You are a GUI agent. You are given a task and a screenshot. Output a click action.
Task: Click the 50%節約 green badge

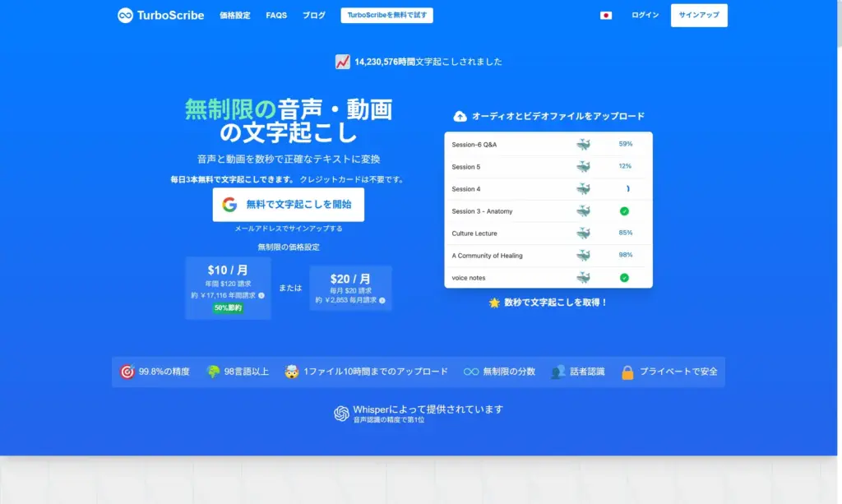229,308
